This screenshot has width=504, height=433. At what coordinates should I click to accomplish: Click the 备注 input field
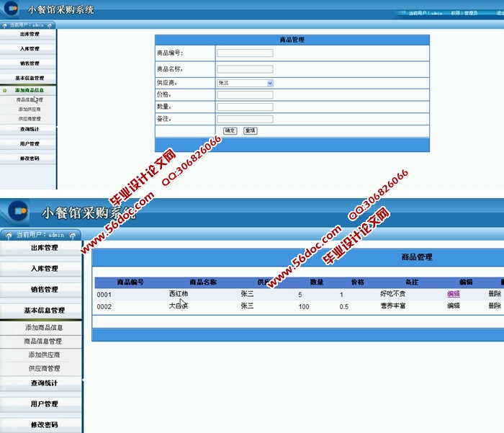pos(245,119)
